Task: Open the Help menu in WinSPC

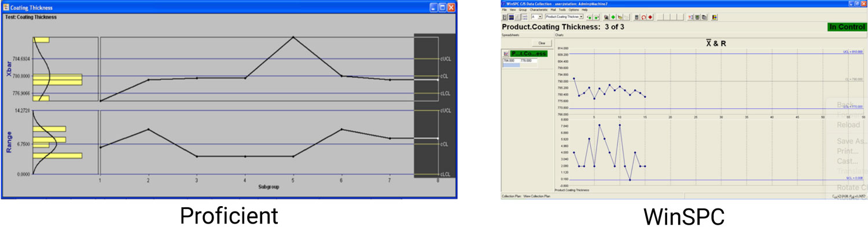Action: [584, 10]
